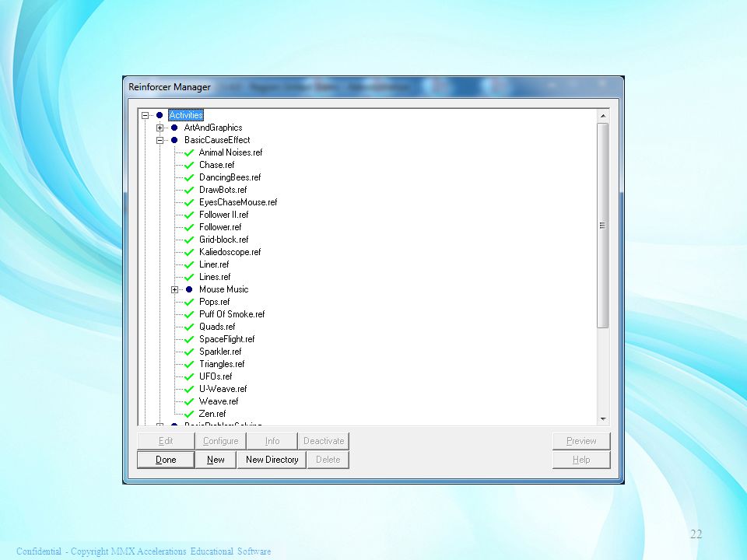Click the scroll up arrow
The width and height of the screenshot is (747, 560).
603,116
